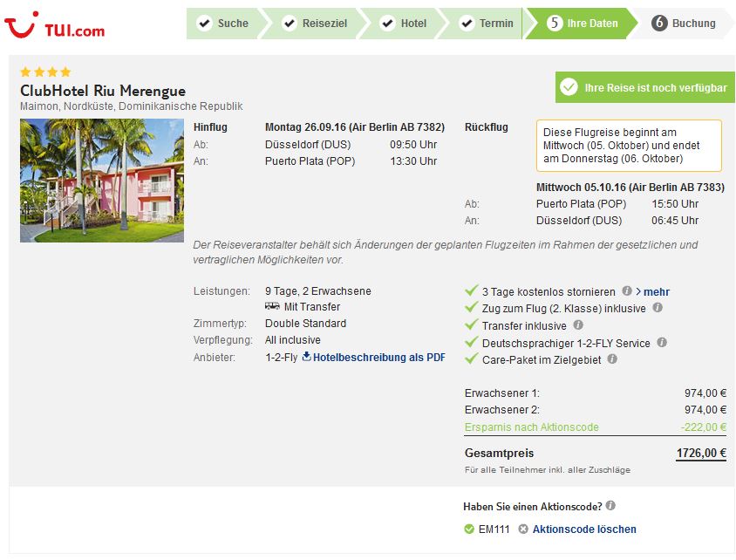The height and width of the screenshot is (560, 736).
Task: Open the Hotel step in progress bar
Action: click(x=404, y=24)
